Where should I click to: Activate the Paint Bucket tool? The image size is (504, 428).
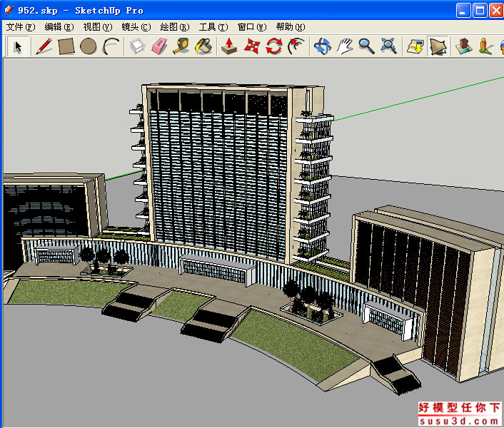tap(203, 46)
